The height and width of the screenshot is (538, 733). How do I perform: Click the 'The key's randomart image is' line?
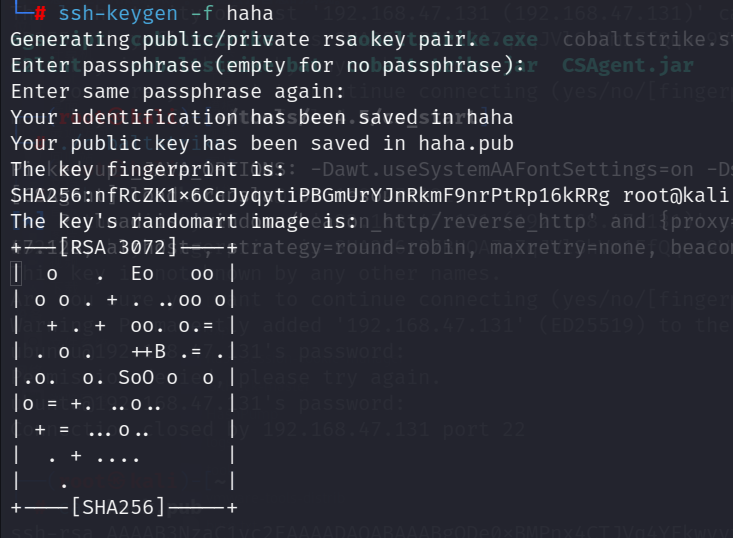coord(184,222)
